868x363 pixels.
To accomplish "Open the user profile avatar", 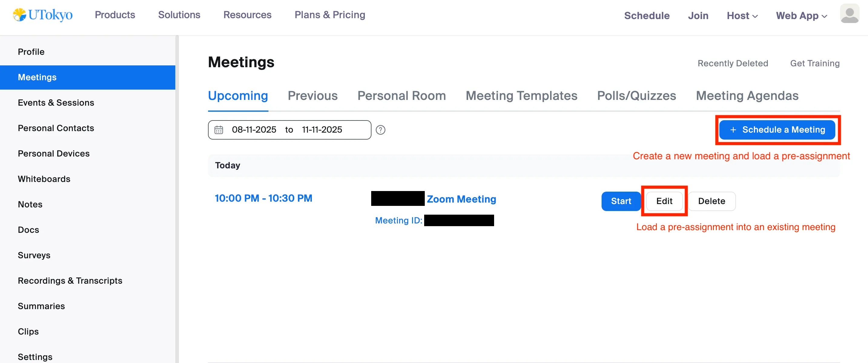I will (849, 14).
